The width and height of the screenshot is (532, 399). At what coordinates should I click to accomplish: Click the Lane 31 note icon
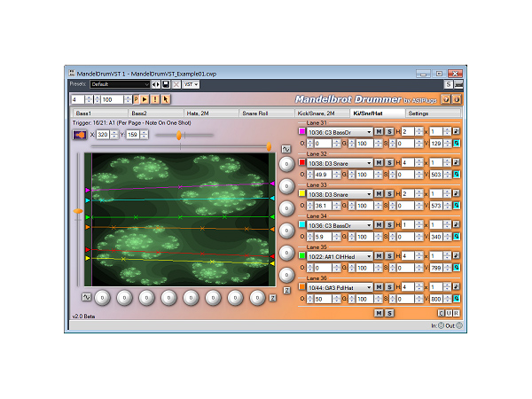point(457,131)
